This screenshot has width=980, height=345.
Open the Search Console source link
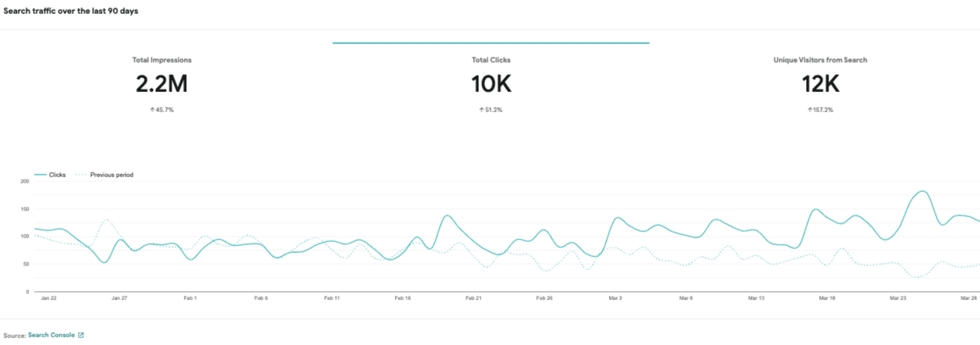[51, 335]
